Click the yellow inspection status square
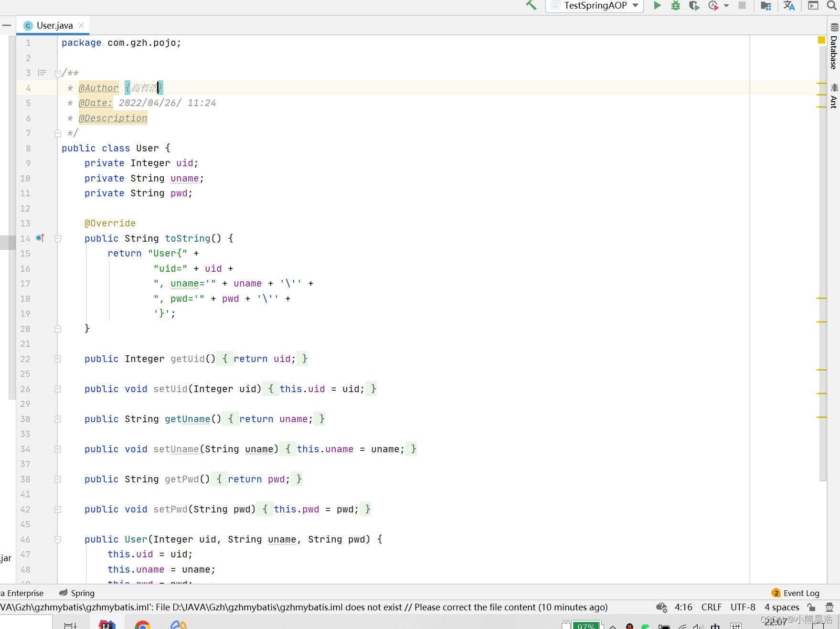840x629 pixels. pyautogui.click(x=821, y=40)
